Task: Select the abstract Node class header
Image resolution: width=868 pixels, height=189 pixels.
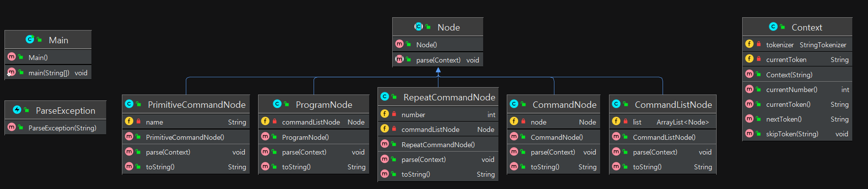Action: [x=438, y=27]
